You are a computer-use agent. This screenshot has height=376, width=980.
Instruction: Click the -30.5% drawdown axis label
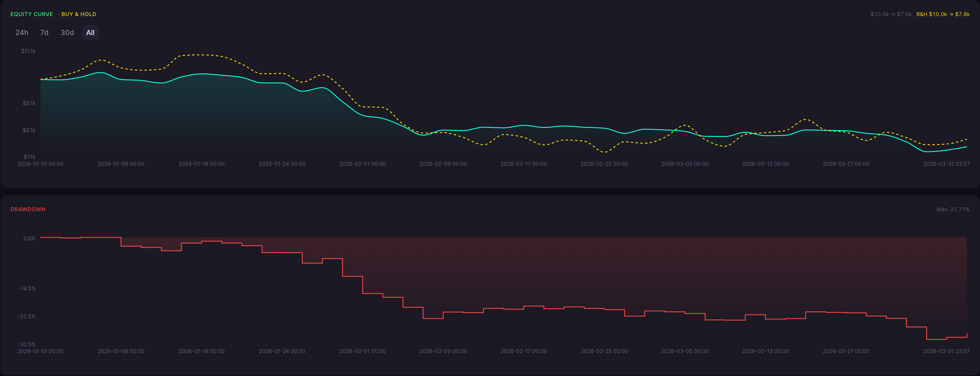[27, 344]
